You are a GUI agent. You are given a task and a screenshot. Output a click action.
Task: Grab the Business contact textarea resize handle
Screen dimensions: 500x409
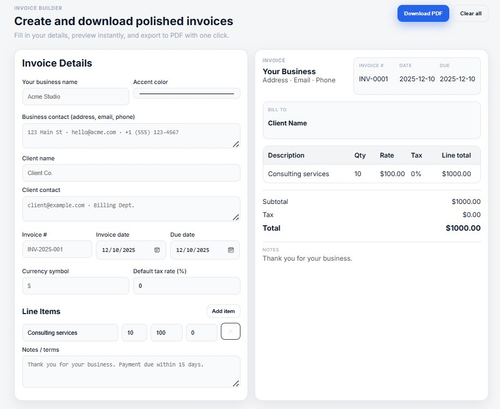click(236, 144)
